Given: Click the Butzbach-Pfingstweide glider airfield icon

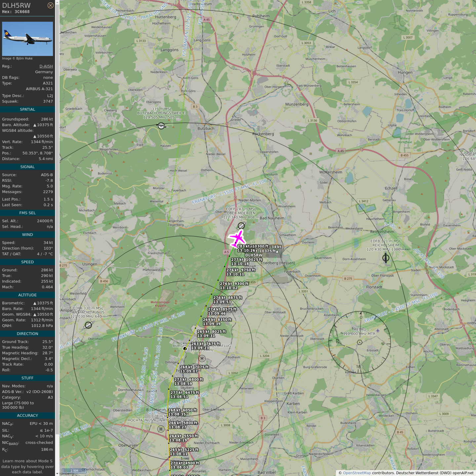Looking at the screenshot, I should pos(161,126).
